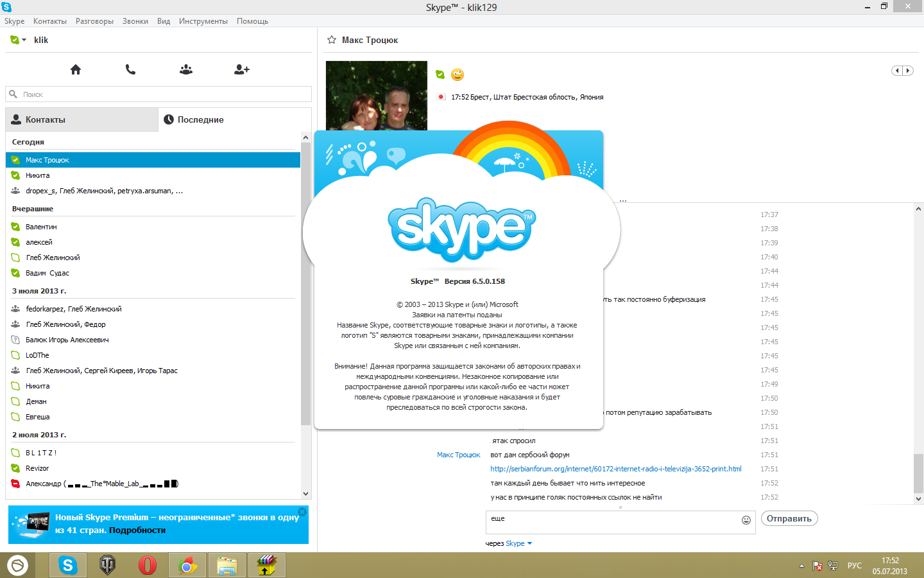
Task: Click the РУС language indicator in the taskbar
Action: point(855,566)
